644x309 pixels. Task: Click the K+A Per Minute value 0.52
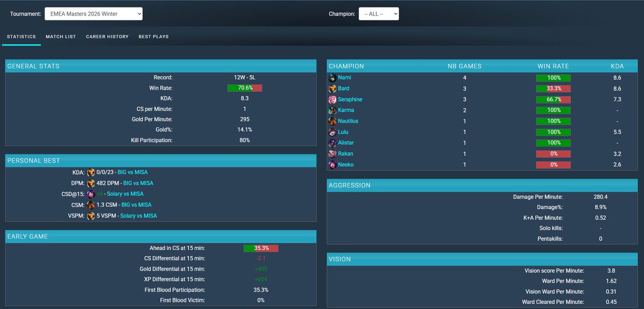601,218
